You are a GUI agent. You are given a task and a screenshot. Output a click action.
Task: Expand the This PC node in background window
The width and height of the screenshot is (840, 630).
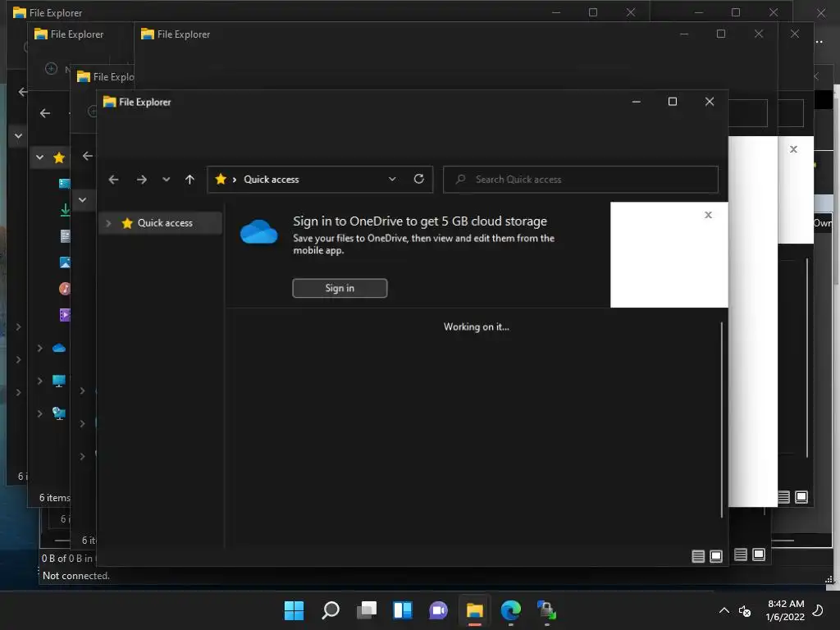39,381
